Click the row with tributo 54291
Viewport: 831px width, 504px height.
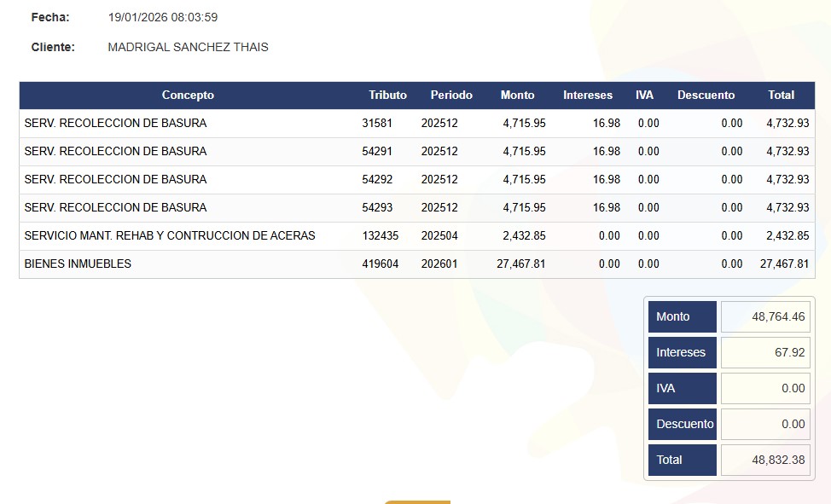416,152
